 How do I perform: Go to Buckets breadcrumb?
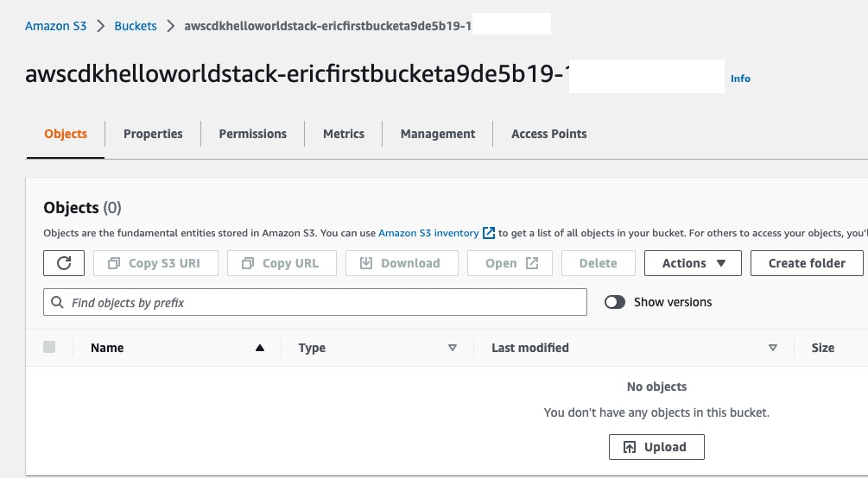[136, 26]
